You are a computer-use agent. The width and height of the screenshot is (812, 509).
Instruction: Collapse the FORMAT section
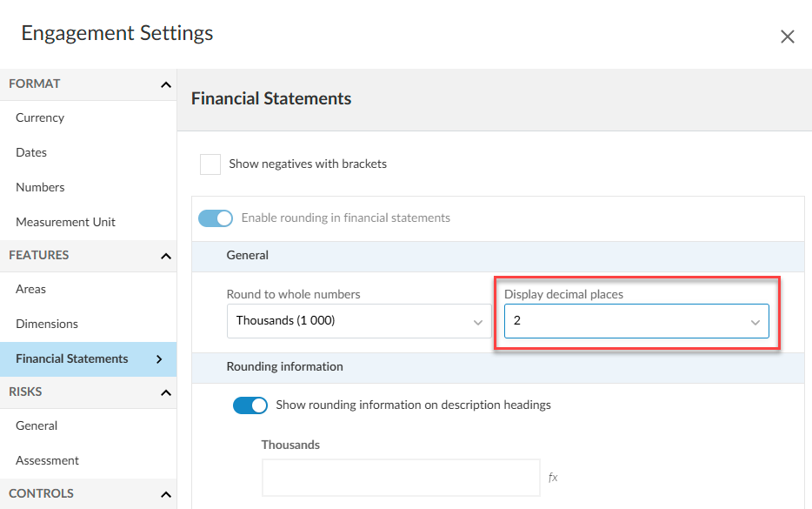(165, 84)
